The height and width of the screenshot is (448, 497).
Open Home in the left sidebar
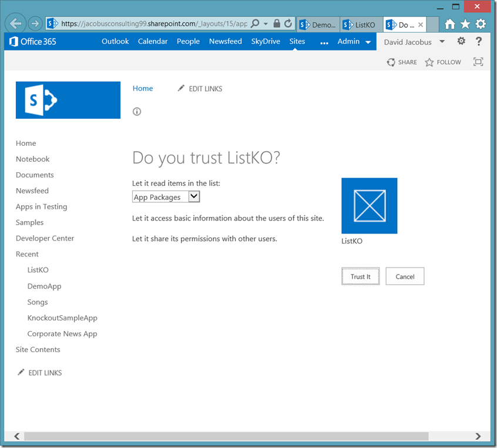[26, 143]
